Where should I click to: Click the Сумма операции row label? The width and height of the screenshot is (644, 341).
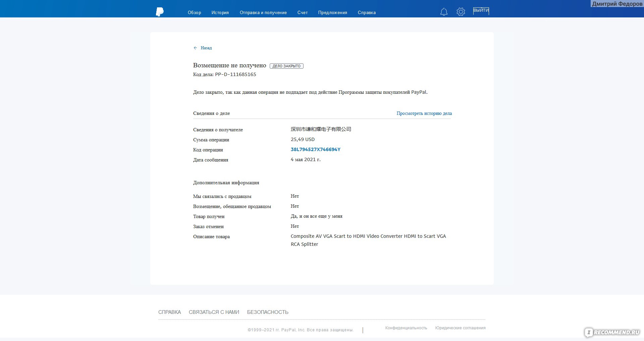(x=211, y=140)
